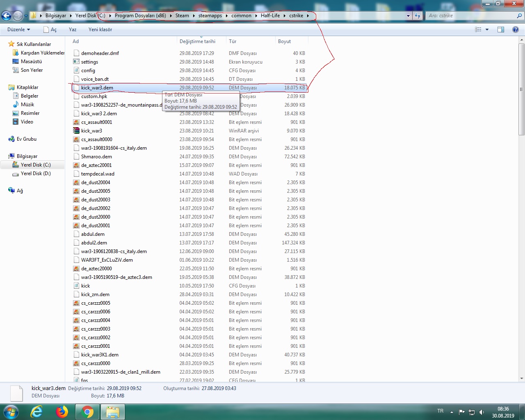Select the cs_assault0001 bitmap icon
Image resolution: width=525 pixels, height=420 pixels.
coord(76,122)
